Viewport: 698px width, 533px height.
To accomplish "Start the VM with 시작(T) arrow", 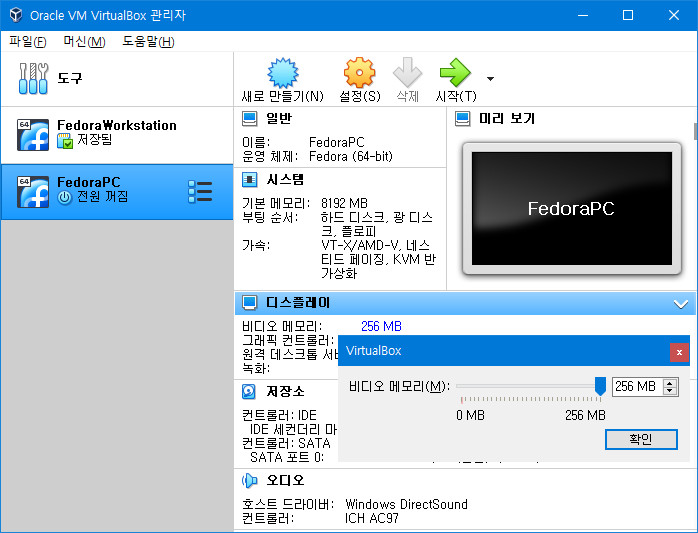I will pyautogui.click(x=455, y=72).
